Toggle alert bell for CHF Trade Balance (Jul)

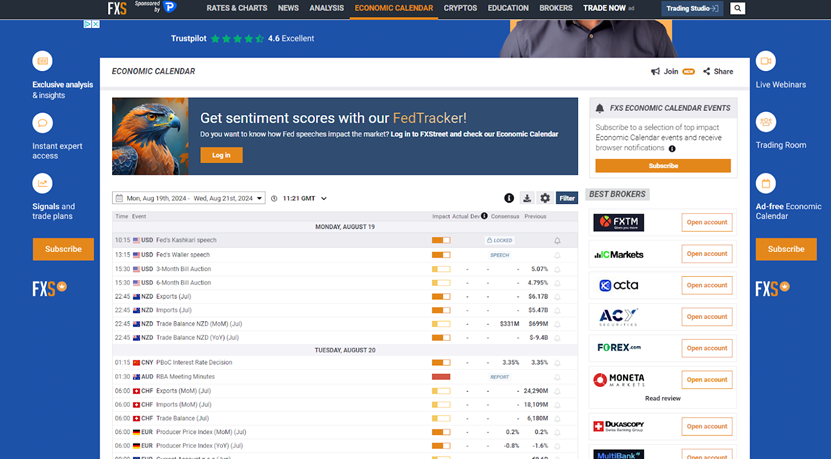557,419
